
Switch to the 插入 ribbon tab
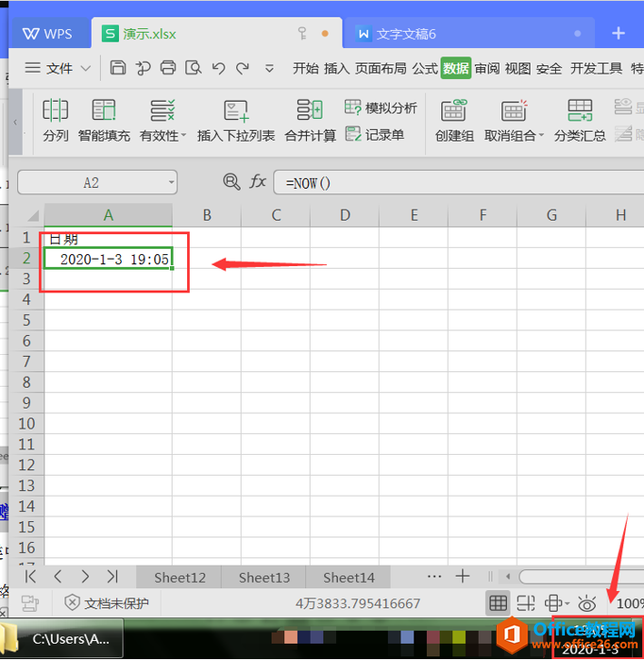pyautogui.click(x=336, y=68)
